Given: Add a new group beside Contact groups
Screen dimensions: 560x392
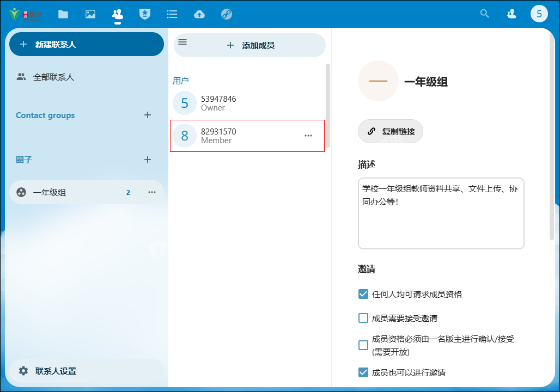Looking at the screenshot, I should point(148,115).
